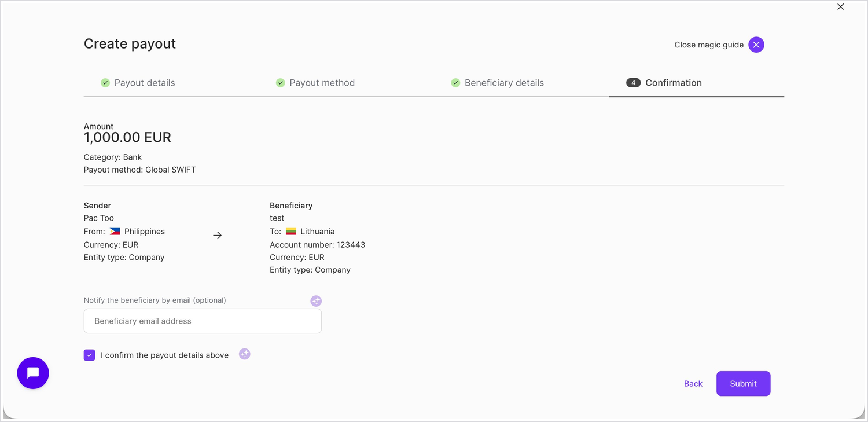This screenshot has width=868, height=422.
Task: Click the green check on Payout method
Action: coord(280,83)
